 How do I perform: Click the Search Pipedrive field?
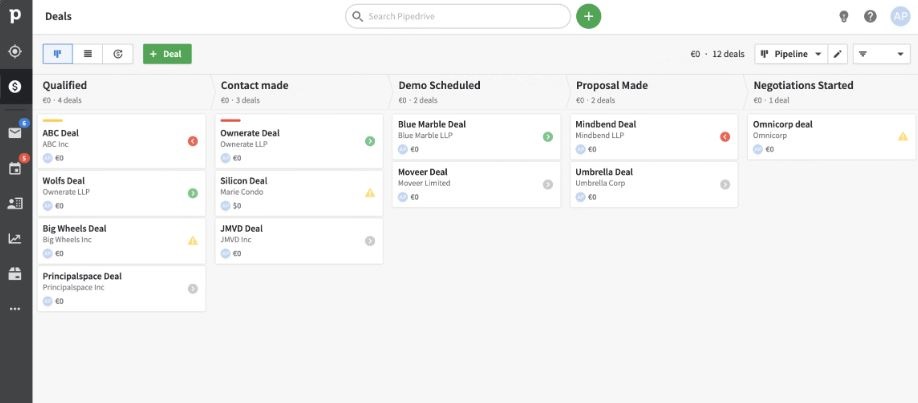pos(458,16)
